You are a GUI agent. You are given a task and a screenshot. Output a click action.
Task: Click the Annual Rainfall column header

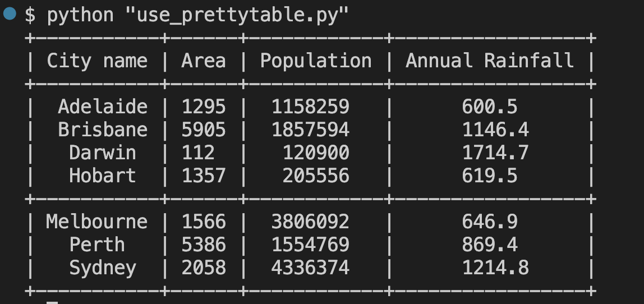(x=490, y=61)
